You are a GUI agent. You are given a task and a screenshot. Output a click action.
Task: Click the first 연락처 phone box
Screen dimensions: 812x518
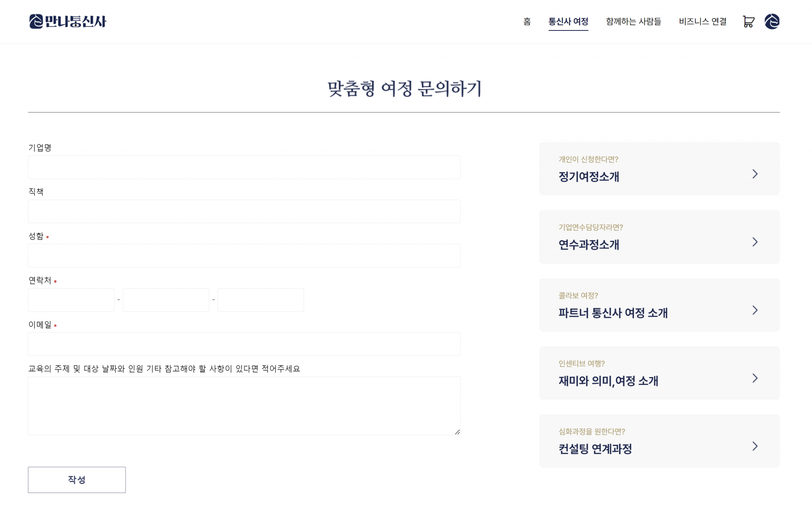click(x=71, y=300)
